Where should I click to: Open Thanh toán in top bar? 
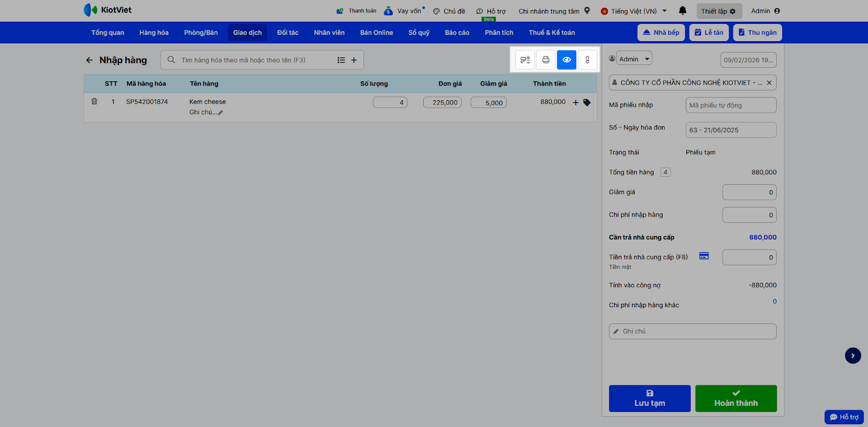[x=356, y=11]
